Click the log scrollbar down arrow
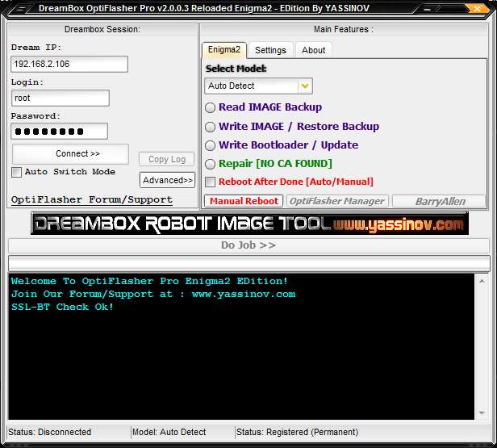The image size is (497, 448). [482, 412]
